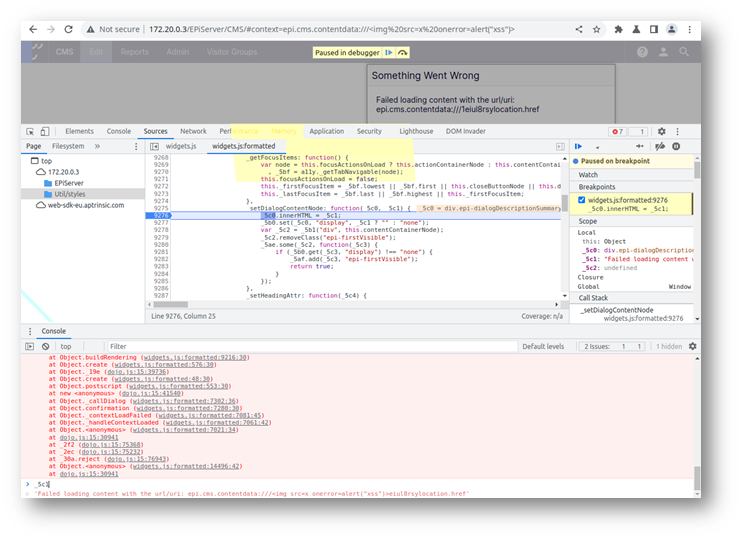Open the Default levels dropdown
This screenshot has height=540, width=743.
click(x=545, y=346)
